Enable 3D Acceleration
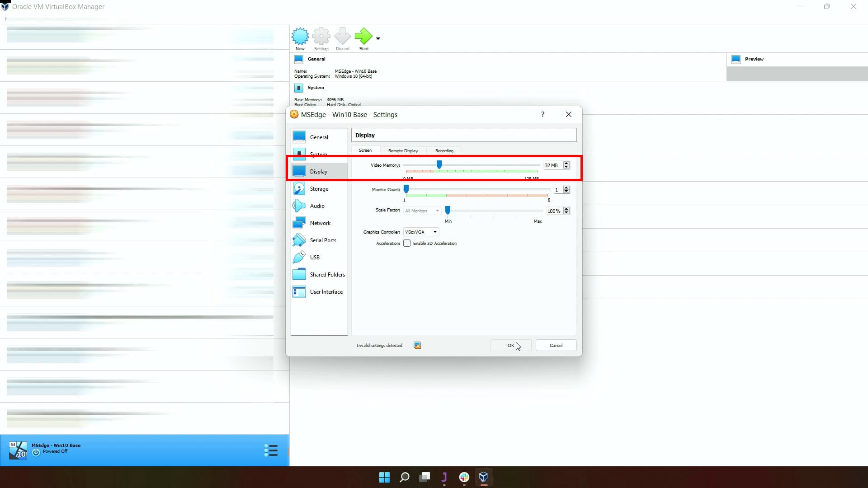This screenshot has width=868, height=488. click(x=407, y=243)
